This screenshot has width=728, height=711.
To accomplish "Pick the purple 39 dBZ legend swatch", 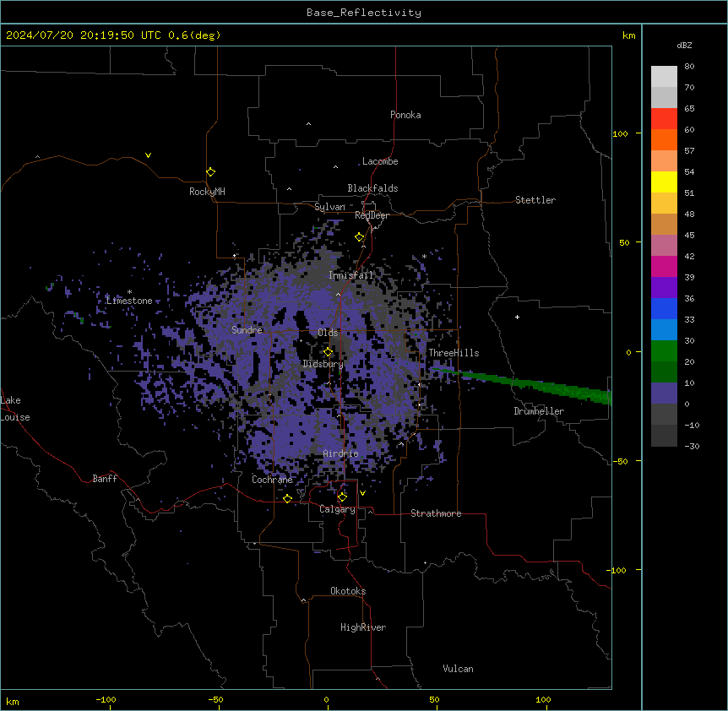I will click(664, 287).
